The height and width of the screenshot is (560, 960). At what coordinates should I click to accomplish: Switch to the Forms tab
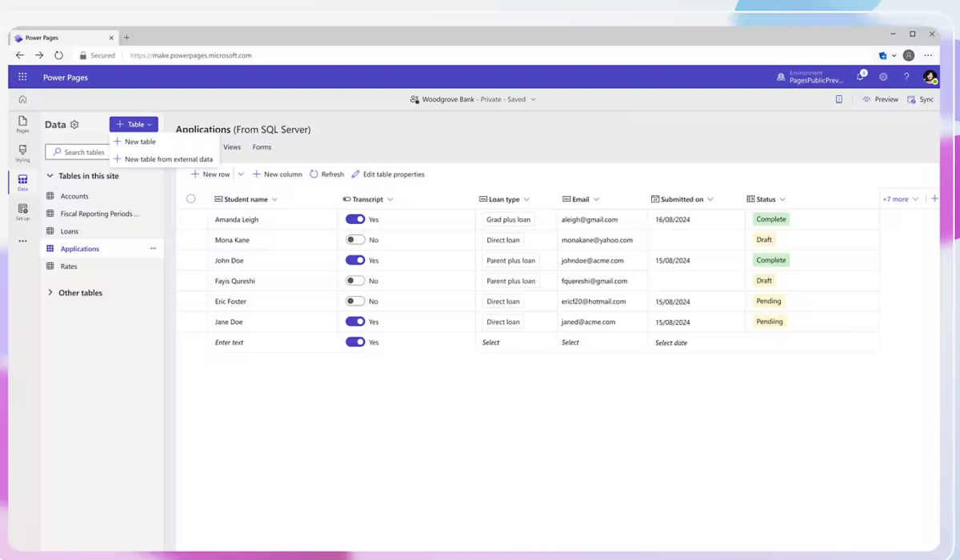tap(262, 146)
